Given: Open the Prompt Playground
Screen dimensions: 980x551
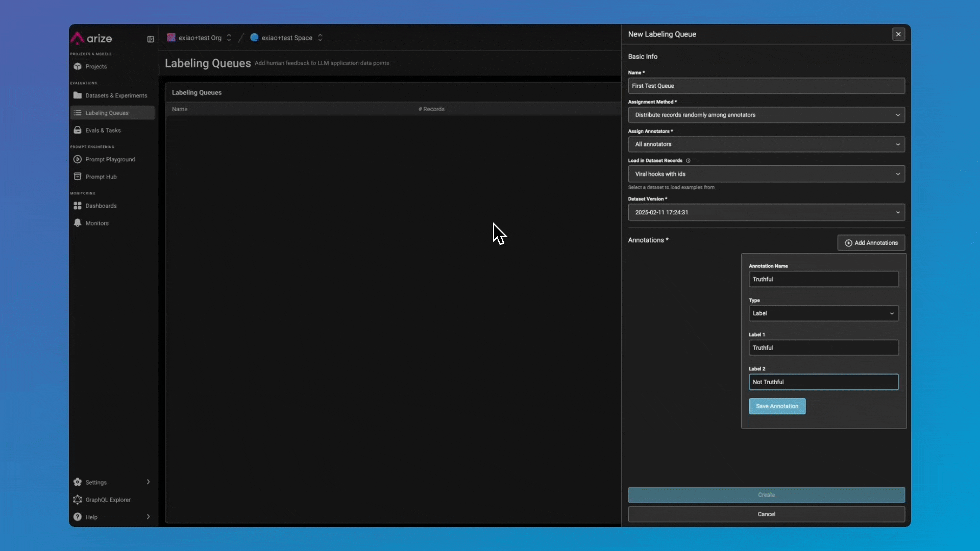Looking at the screenshot, I should 110,160.
